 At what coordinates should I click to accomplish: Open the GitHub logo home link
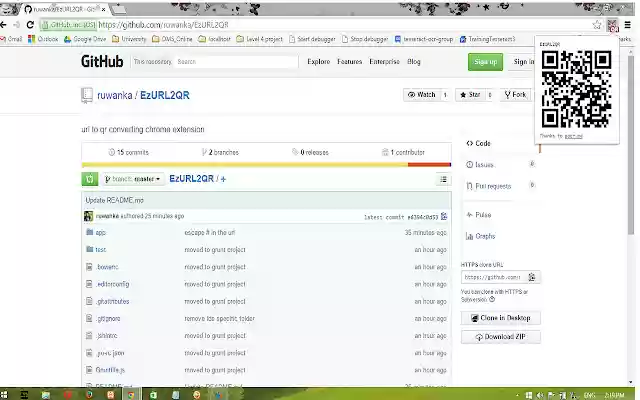102,62
